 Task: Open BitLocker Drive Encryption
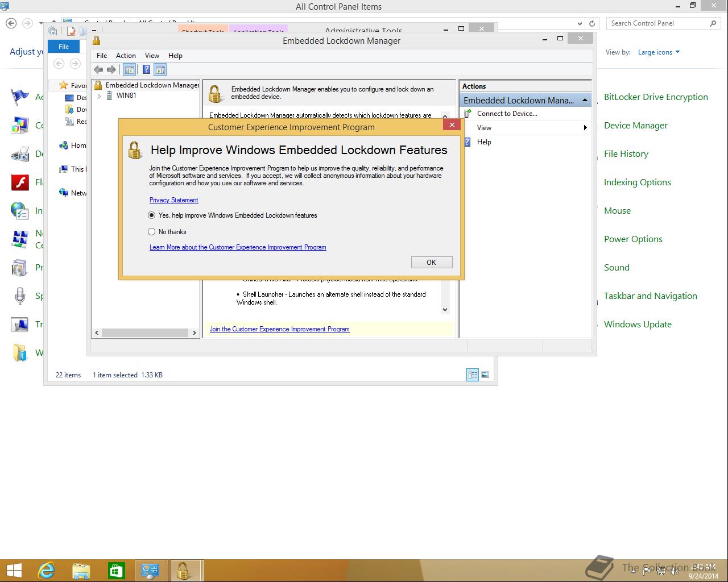click(x=656, y=97)
